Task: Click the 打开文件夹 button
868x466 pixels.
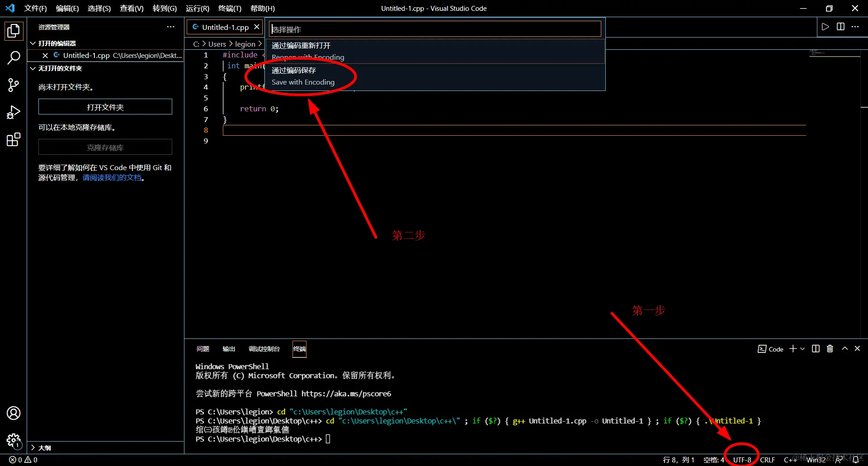Action: tap(105, 107)
